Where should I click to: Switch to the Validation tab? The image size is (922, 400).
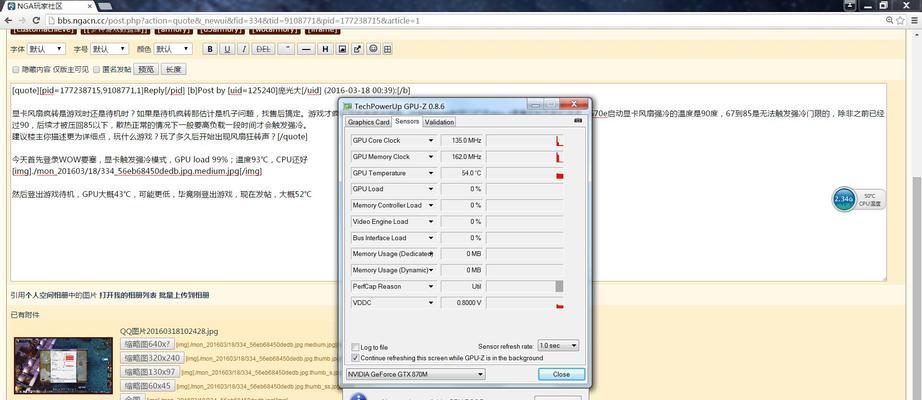click(439, 122)
